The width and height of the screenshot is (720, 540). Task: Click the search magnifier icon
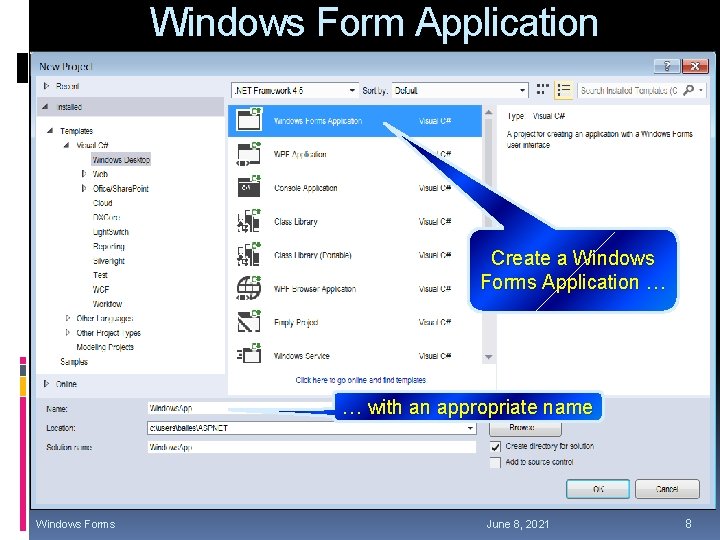(x=688, y=90)
